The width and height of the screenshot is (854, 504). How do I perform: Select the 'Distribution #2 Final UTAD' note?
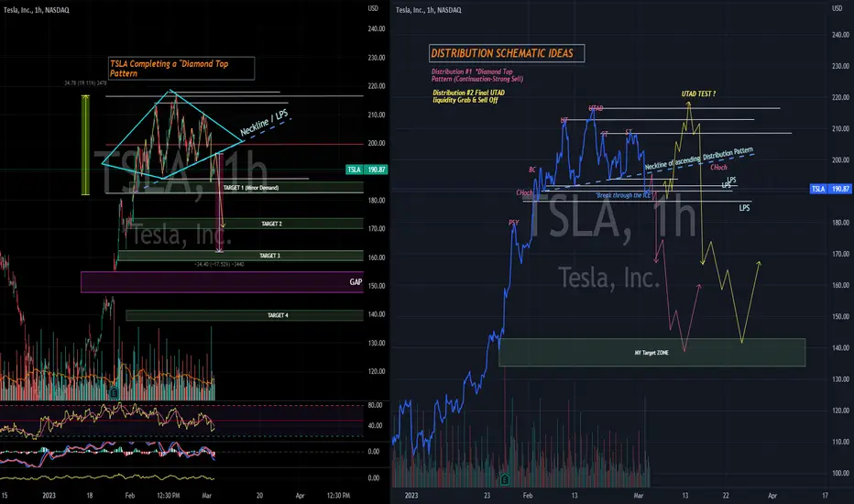pos(468,96)
